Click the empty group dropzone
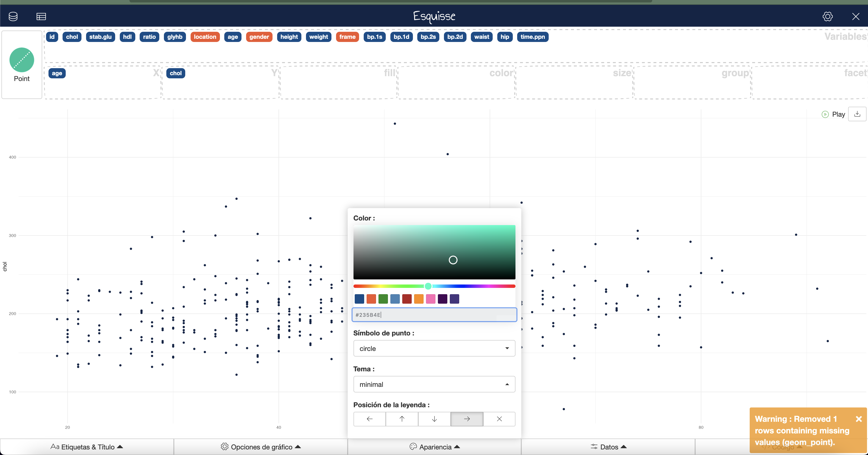Screen dimensions: 868x455 (692, 82)
